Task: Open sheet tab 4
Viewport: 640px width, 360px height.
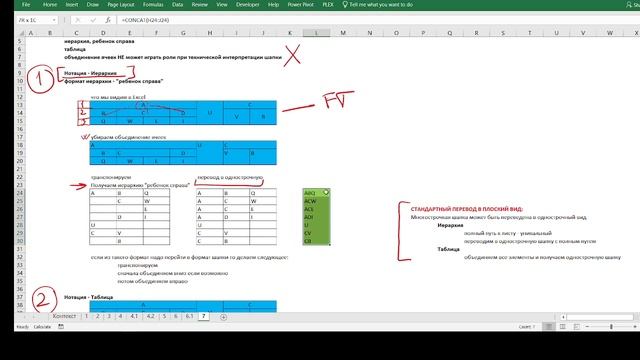Action: coord(120,316)
